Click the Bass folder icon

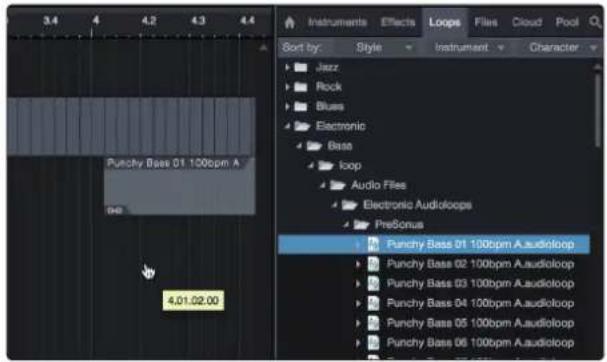[314, 146]
